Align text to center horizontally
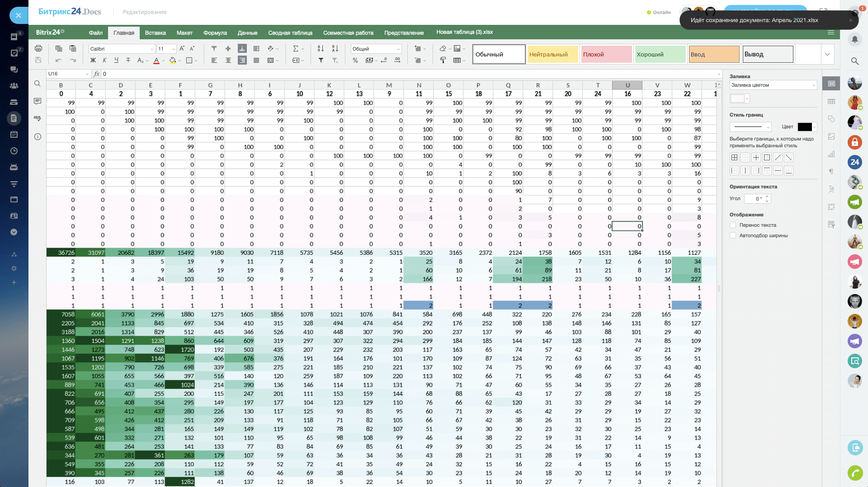Image resolution: width=868 pixels, height=487 pixels. [228, 60]
